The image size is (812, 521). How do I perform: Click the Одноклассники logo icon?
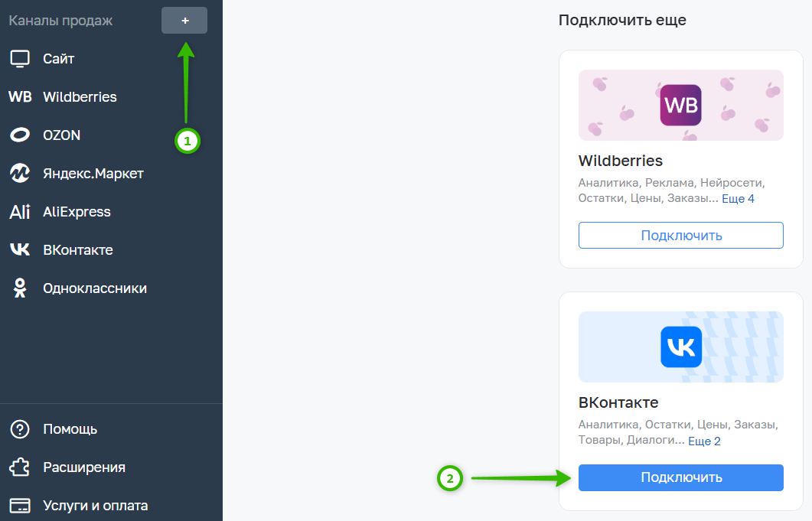20,288
